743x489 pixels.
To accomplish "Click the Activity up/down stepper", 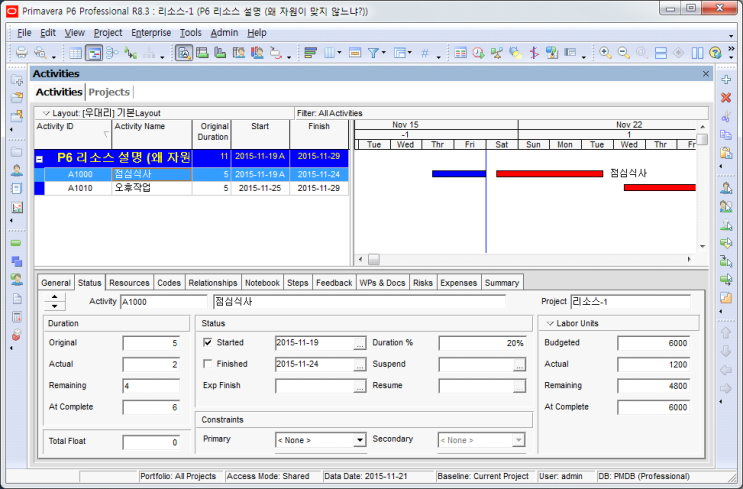I will click(54, 301).
